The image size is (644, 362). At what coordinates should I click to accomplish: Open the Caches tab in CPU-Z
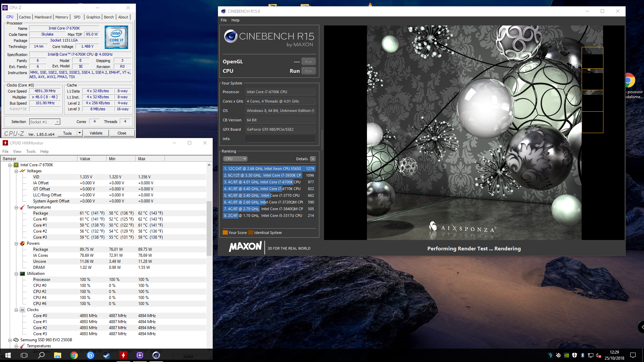(24, 17)
